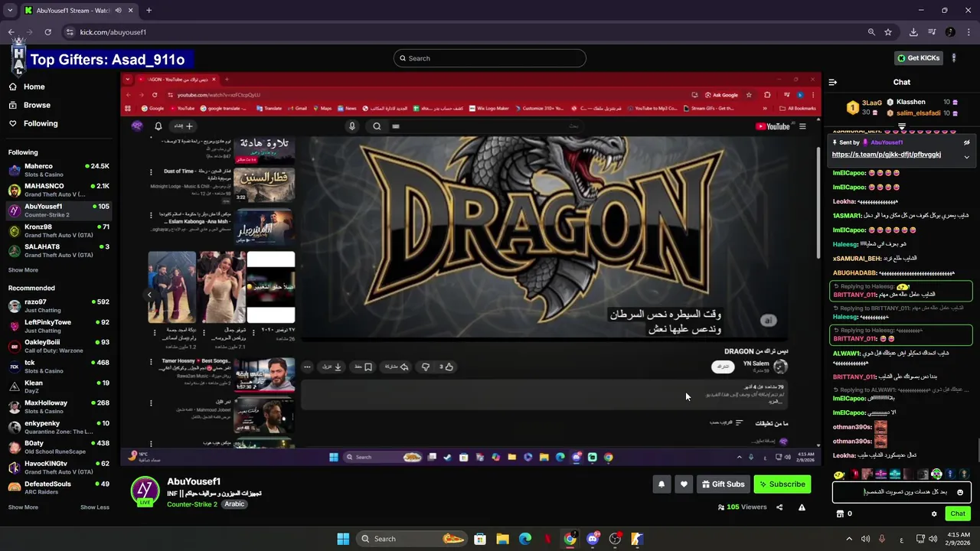
Task: Open the pinned s.team link
Action: 887,155
